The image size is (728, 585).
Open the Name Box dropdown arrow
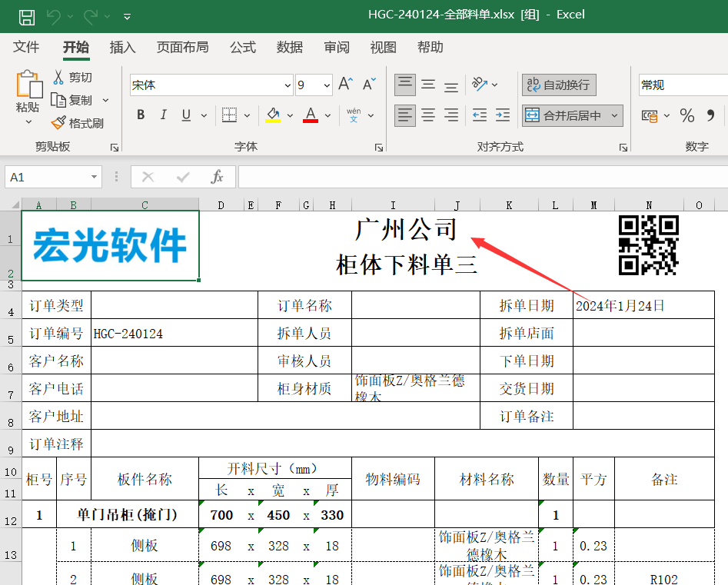[95, 177]
